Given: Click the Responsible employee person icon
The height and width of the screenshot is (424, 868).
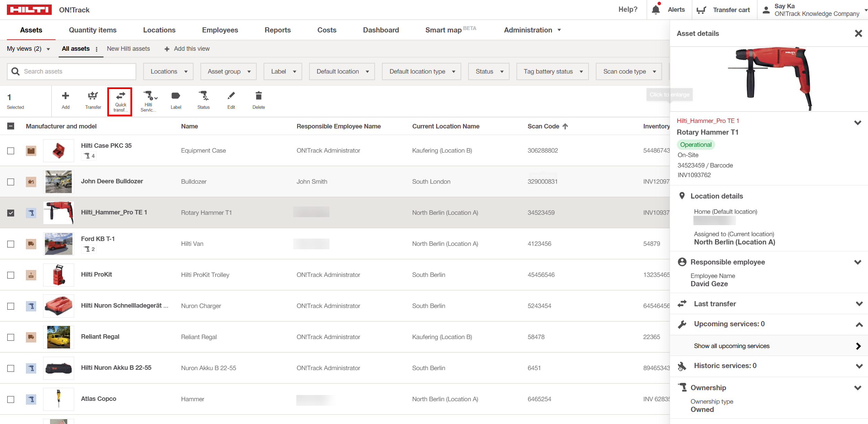Looking at the screenshot, I should click(x=682, y=262).
